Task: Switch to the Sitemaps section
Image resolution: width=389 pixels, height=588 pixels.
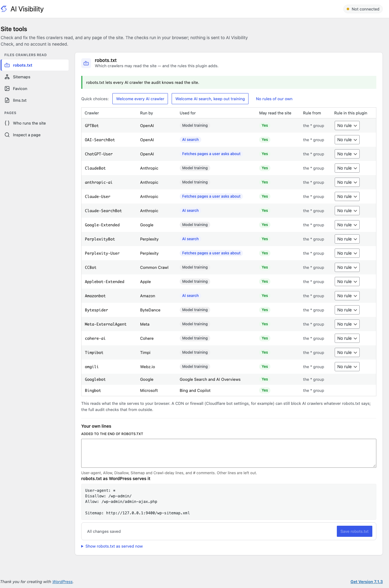Action: coord(35,77)
